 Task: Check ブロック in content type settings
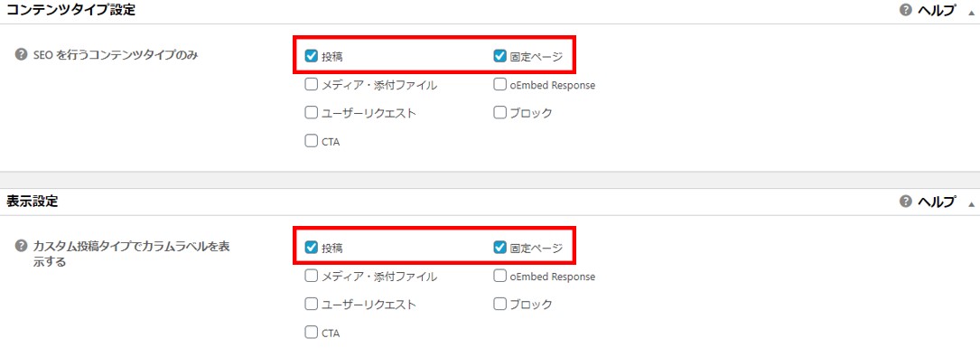[x=499, y=113]
